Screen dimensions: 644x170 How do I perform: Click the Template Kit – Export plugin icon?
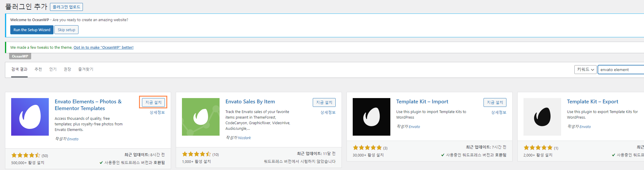[542, 117]
